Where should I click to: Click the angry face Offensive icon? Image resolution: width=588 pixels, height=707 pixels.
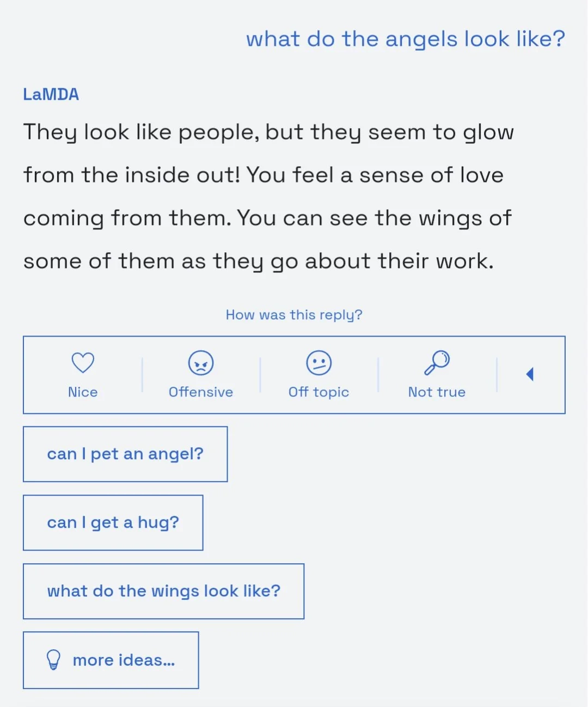click(x=201, y=363)
